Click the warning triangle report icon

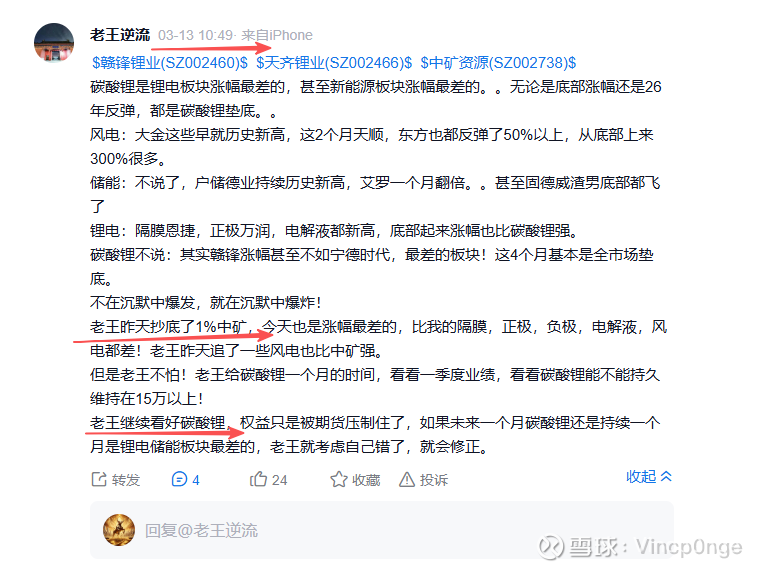407,480
